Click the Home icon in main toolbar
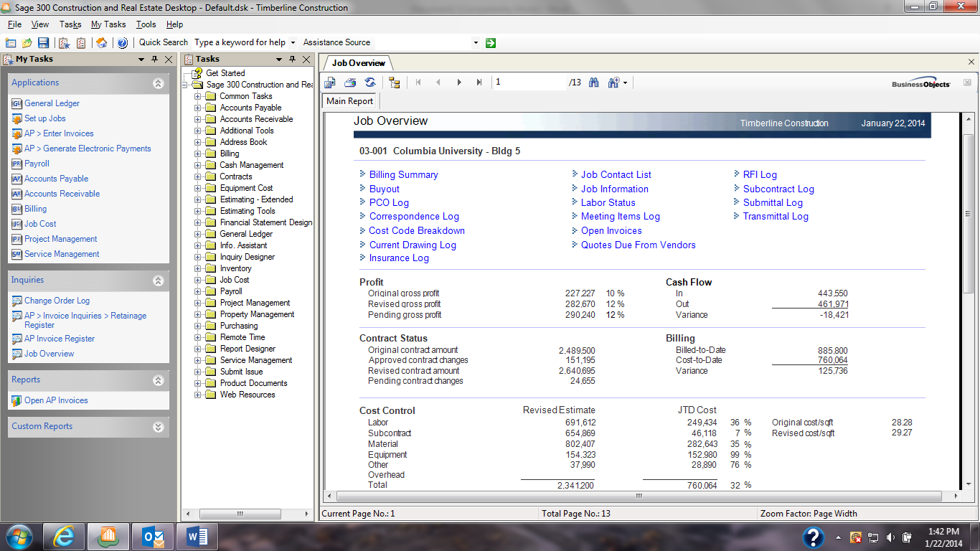 pyautogui.click(x=102, y=43)
